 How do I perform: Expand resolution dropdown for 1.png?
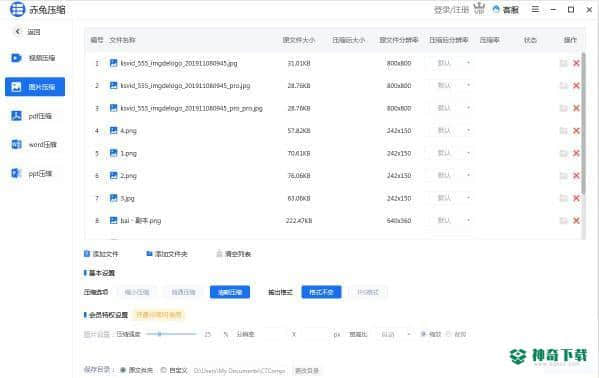(x=449, y=153)
